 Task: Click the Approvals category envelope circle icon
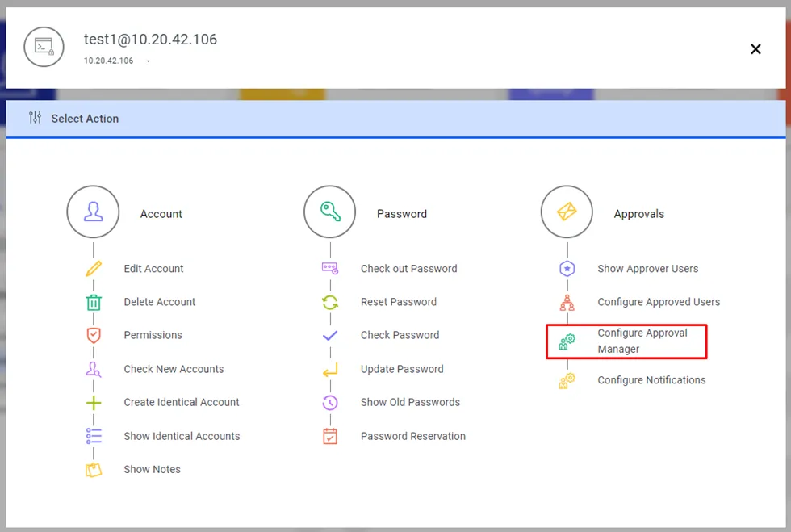coord(567,212)
